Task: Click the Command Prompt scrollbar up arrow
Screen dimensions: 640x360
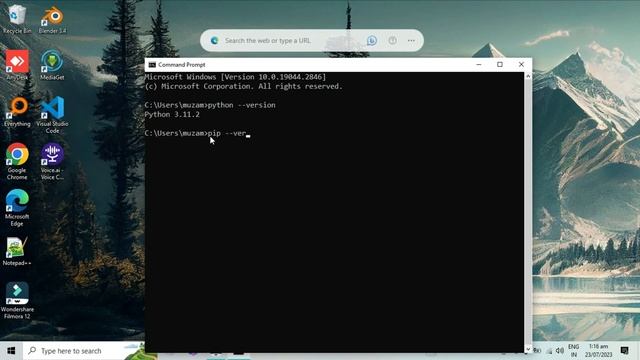Action: 528,76
